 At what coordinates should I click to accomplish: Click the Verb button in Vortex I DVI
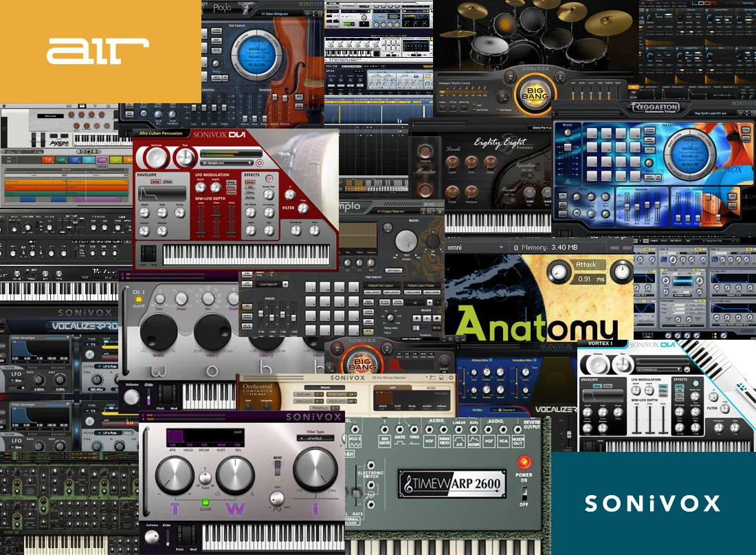(679, 386)
